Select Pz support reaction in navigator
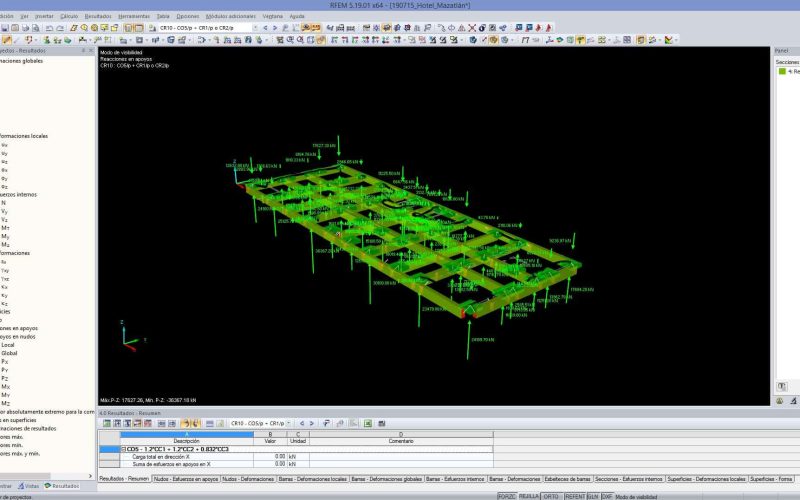The height and width of the screenshot is (500, 800). pos(5,379)
